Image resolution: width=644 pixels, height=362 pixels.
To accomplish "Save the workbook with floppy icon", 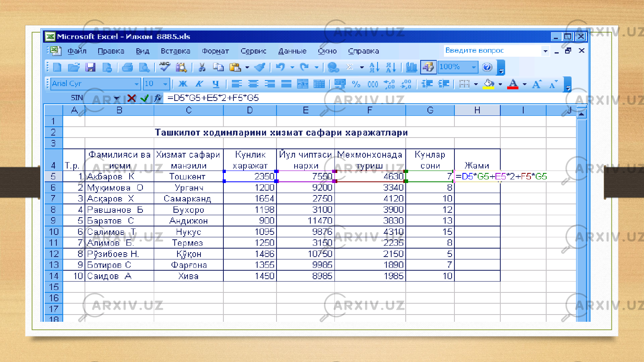I will click(x=91, y=67).
